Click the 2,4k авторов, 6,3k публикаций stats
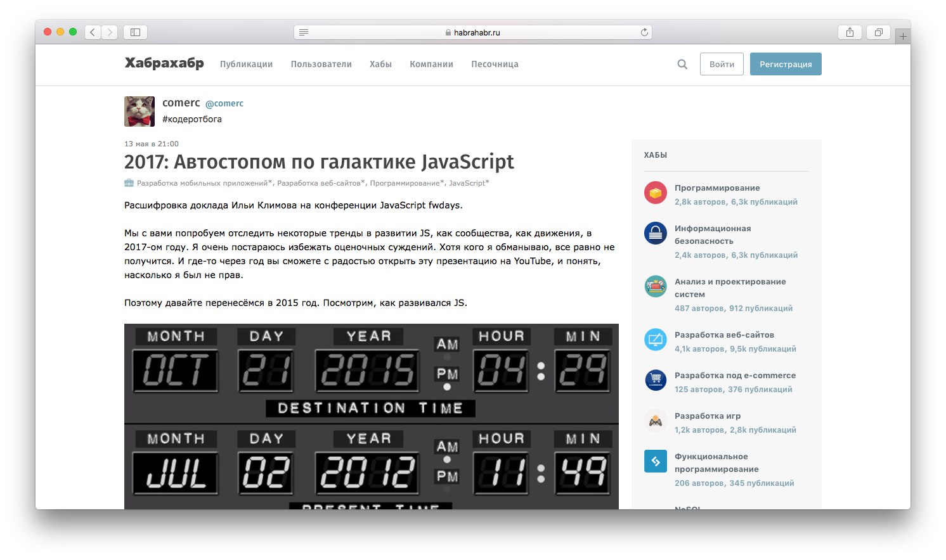Screen dimensions: 946x560 736,255
